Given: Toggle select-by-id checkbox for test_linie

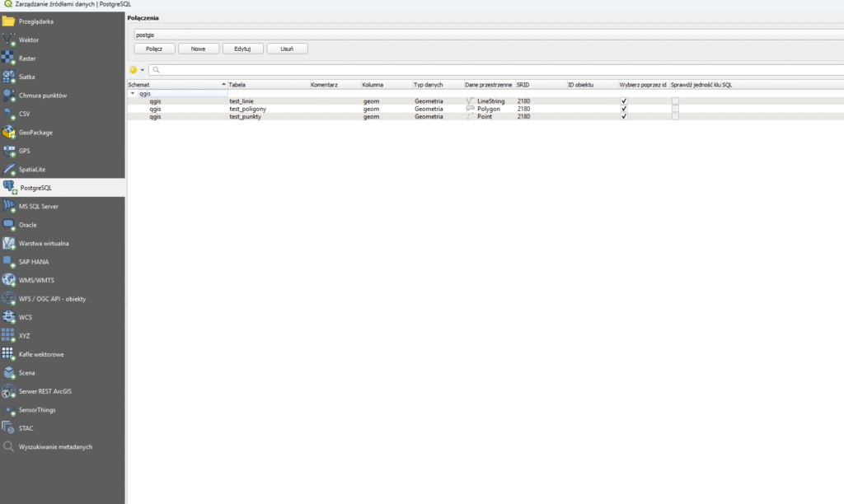Looking at the screenshot, I should click(x=624, y=101).
